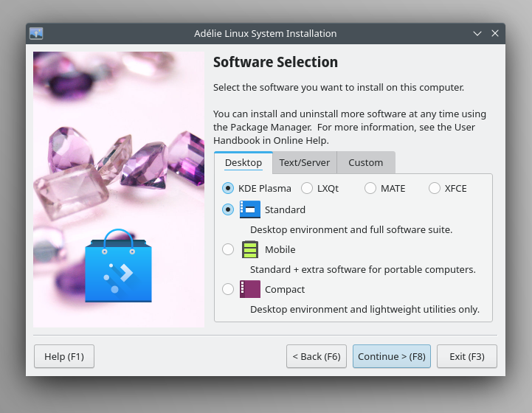
Task: Click the 'Select the software you want to install' sentence
Action: pyautogui.click(x=338, y=88)
